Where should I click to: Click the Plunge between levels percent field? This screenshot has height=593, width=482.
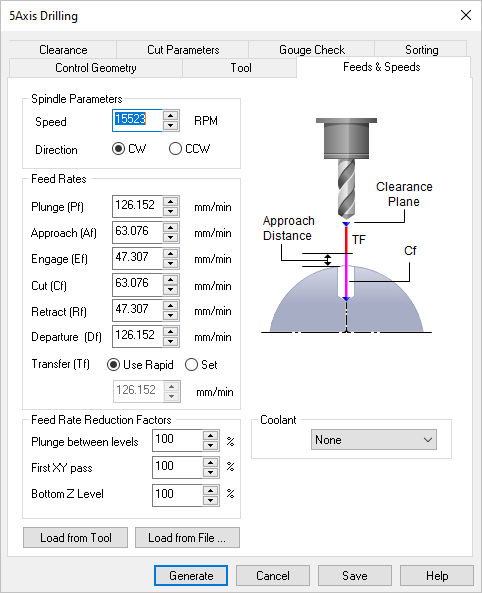(177, 441)
